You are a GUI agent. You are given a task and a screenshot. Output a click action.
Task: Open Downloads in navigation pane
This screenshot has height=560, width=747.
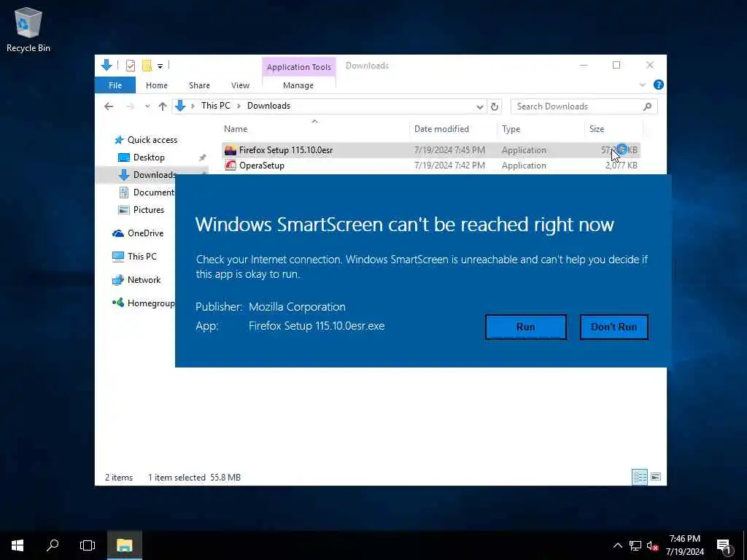point(147,175)
